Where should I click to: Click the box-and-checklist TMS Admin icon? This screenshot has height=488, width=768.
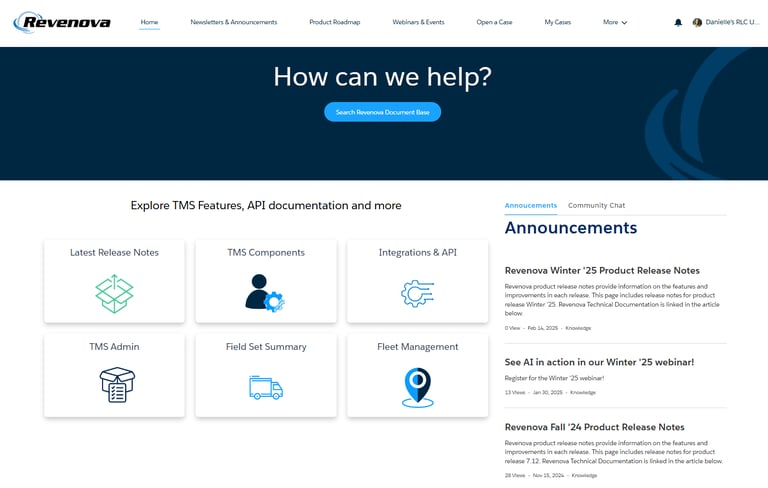[x=117, y=385]
